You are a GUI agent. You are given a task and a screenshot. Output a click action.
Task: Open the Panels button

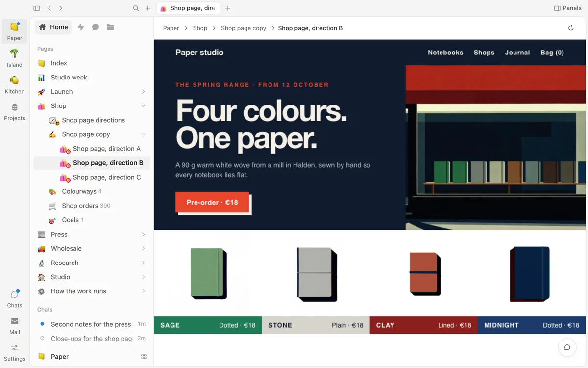(x=567, y=8)
